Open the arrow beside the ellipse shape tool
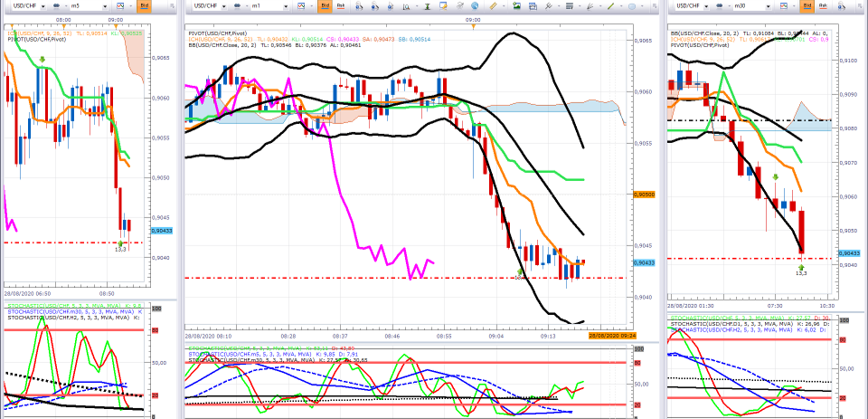 (x=642, y=5)
